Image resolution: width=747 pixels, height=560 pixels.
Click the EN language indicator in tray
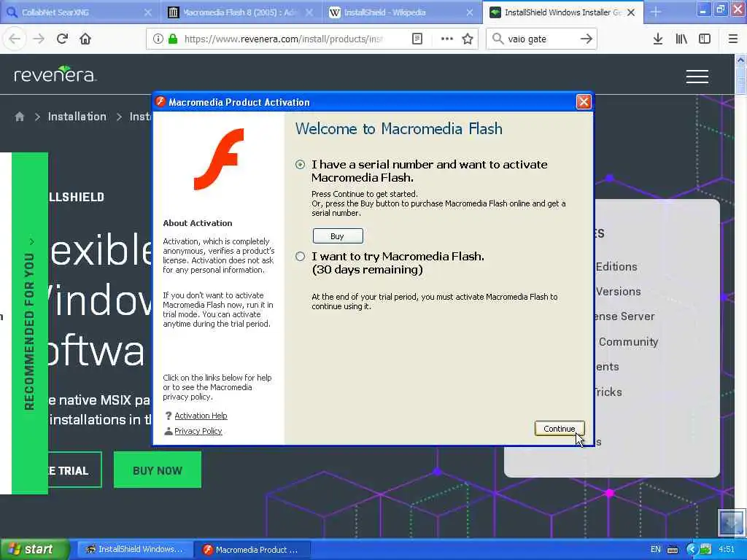pyautogui.click(x=656, y=549)
